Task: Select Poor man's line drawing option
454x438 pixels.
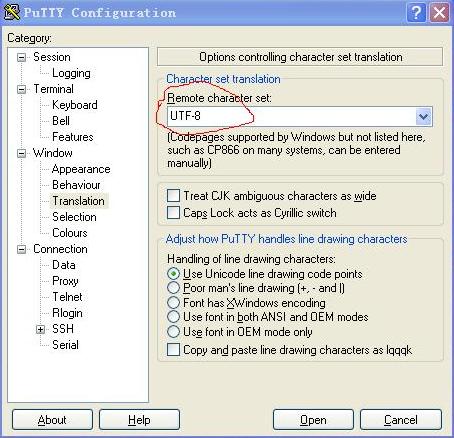Action: click(x=173, y=288)
